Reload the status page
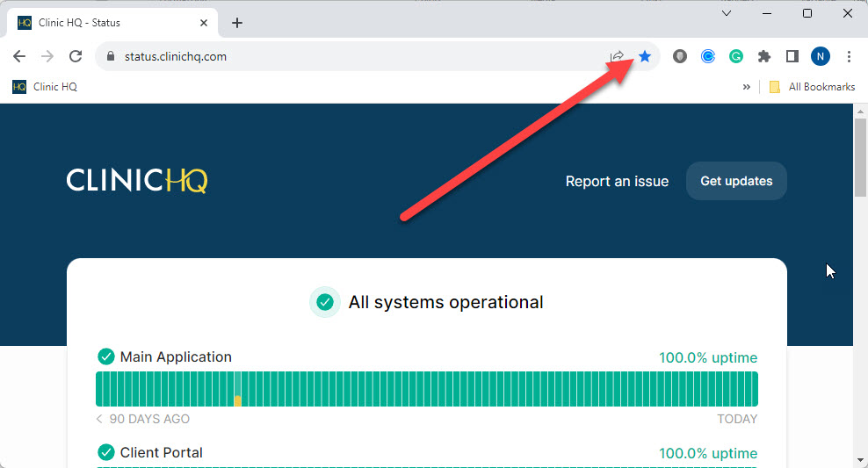The height and width of the screenshot is (468, 868). tap(76, 56)
